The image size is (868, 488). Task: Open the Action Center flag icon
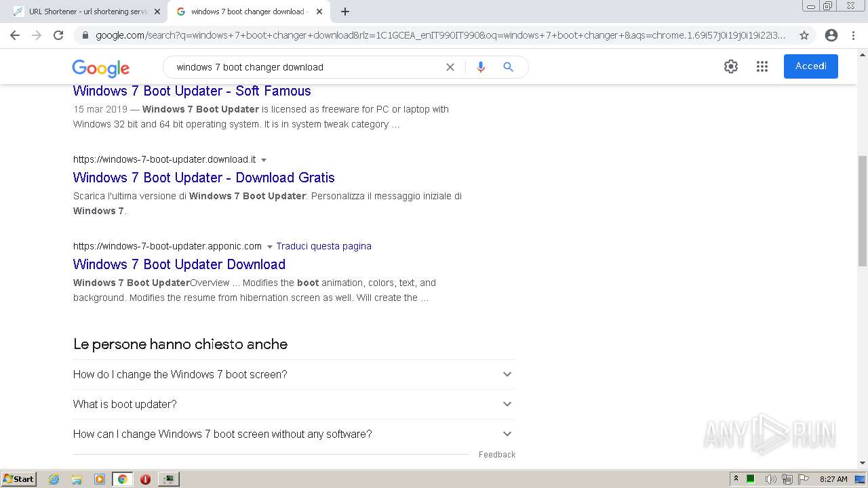click(x=804, y=479)
